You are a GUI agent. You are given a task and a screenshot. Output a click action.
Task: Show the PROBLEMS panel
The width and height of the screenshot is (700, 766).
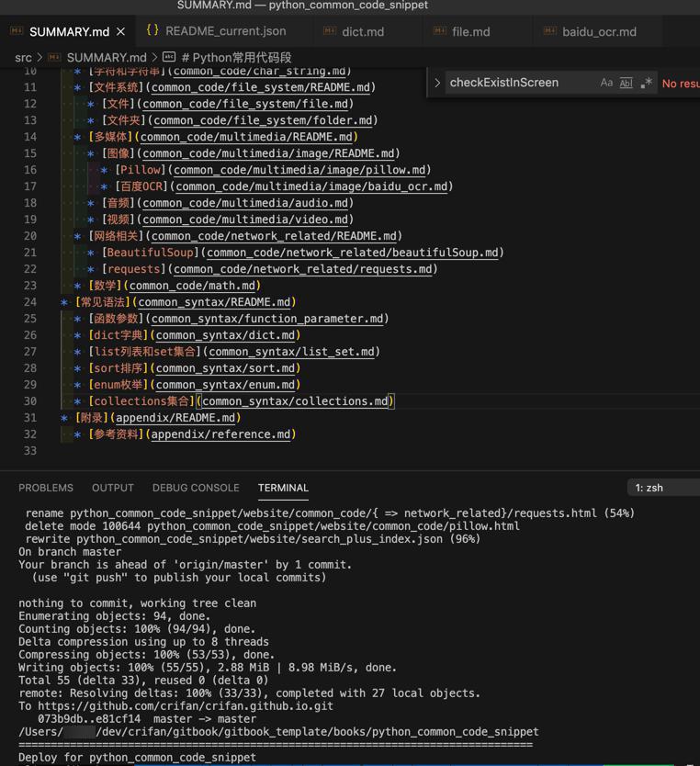click(x=46, y=488)
